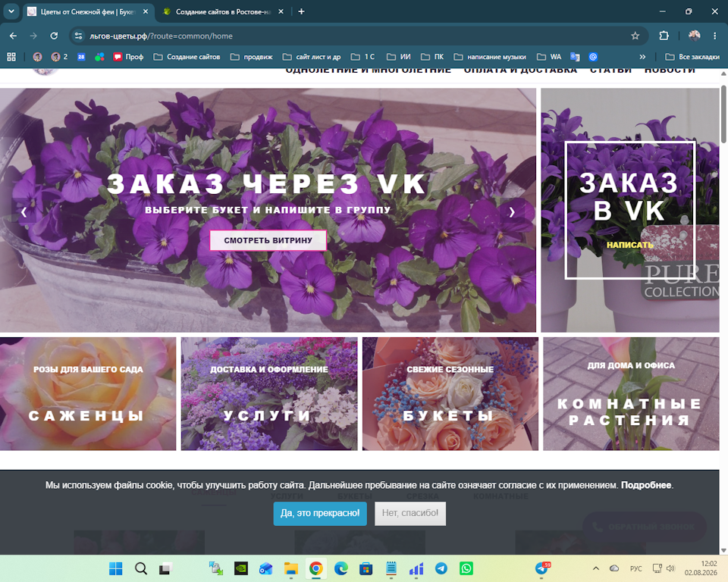Reload the current page
Image resolution: width=728 pixels, height=582 pixels.
pos(54,36)
